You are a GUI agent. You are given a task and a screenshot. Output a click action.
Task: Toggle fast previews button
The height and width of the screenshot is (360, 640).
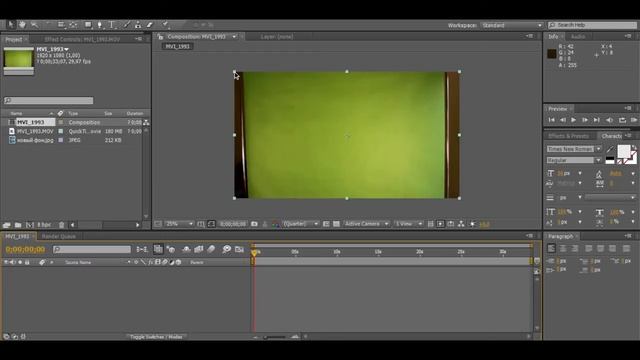point(440,224)
